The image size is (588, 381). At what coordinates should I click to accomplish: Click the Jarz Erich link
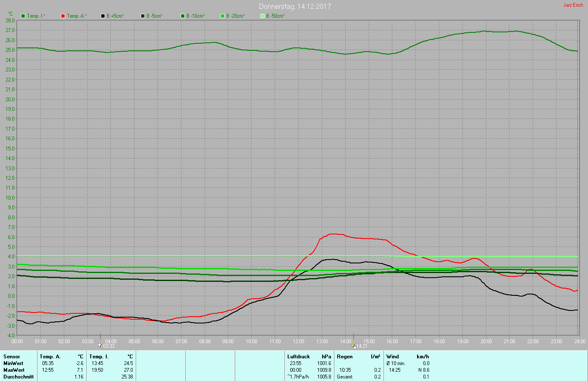(573, 5)
